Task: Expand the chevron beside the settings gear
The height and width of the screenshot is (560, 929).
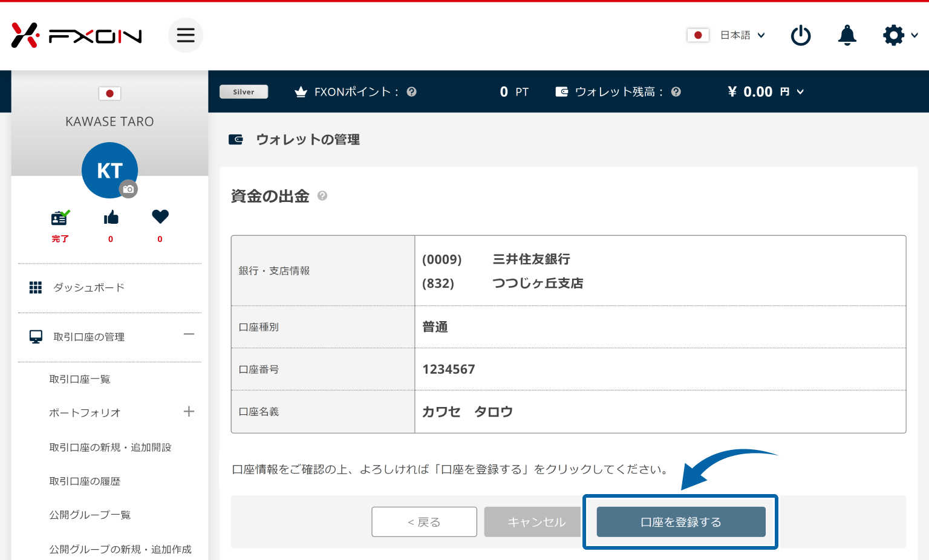Action: click(914, 35)
